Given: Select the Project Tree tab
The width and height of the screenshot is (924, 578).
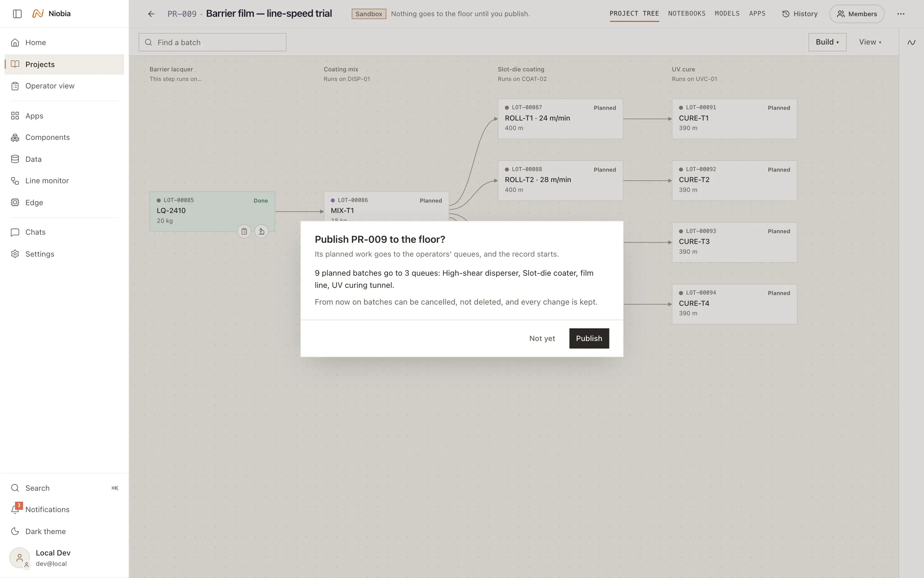Looking at the screenshot, I should pos(634,14).
